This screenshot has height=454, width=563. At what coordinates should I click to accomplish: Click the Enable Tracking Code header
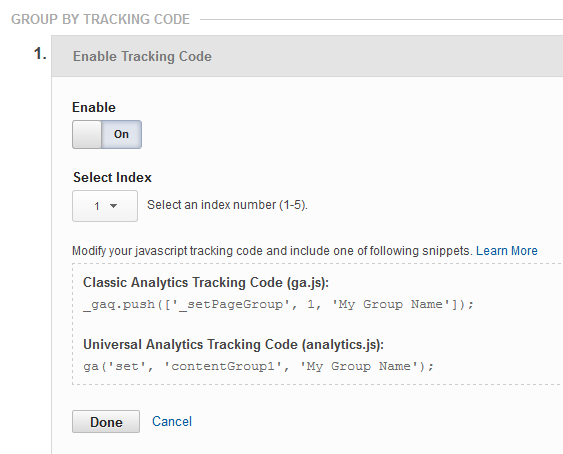pyautogui.click(x=142, y=56)
